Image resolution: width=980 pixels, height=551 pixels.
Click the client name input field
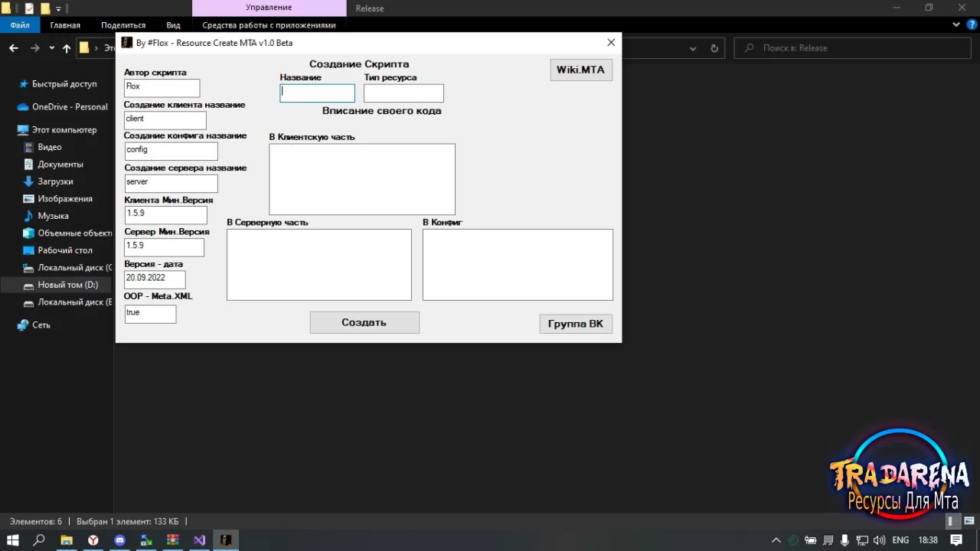coord(165,119)
